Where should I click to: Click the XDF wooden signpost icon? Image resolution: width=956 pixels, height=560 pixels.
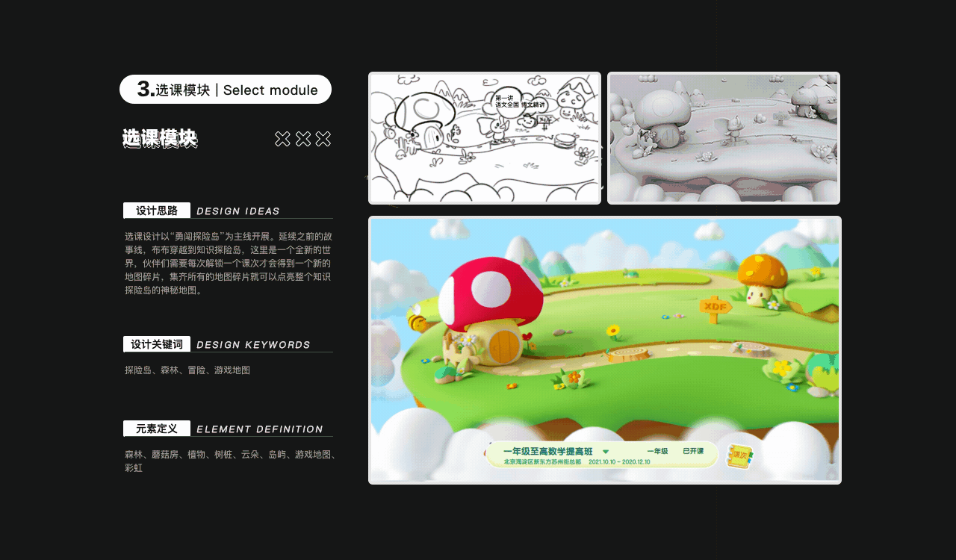click(x=714, y=305)
